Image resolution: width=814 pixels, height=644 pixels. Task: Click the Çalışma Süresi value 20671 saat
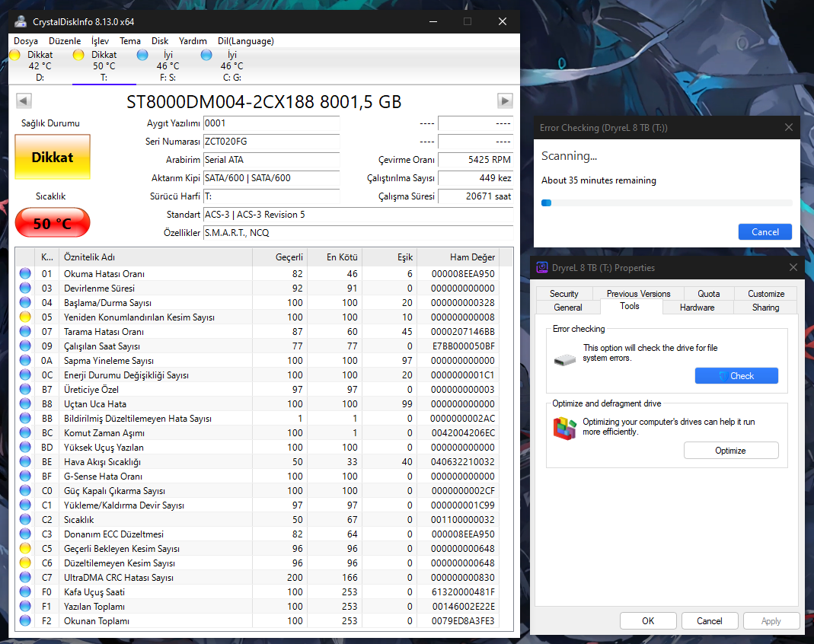click(x=475, y=196)
